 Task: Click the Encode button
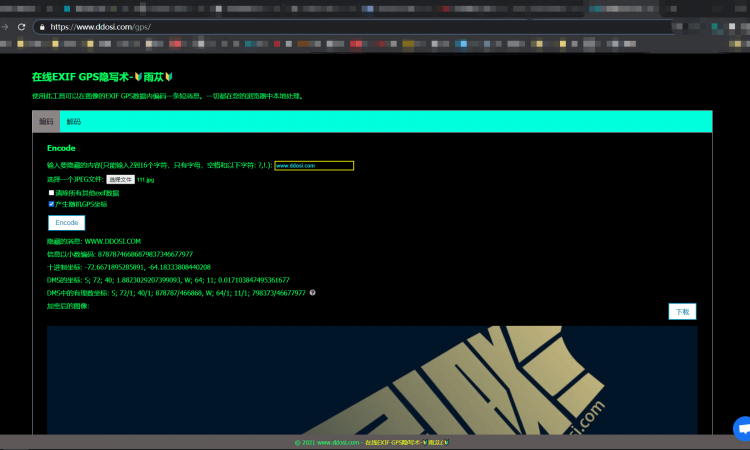(x=66, y=223)
